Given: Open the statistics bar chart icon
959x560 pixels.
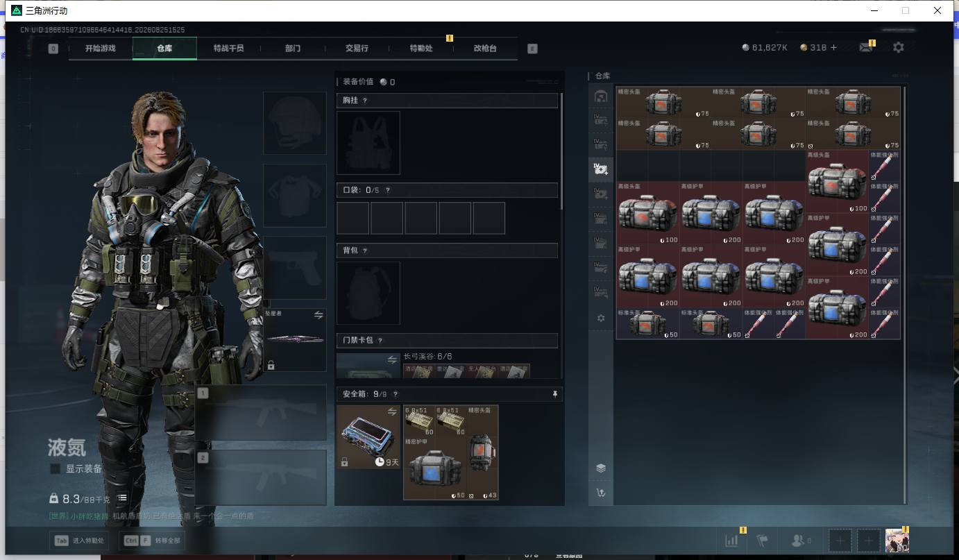Looking at the screenshot, I should [x=732, y=541].
